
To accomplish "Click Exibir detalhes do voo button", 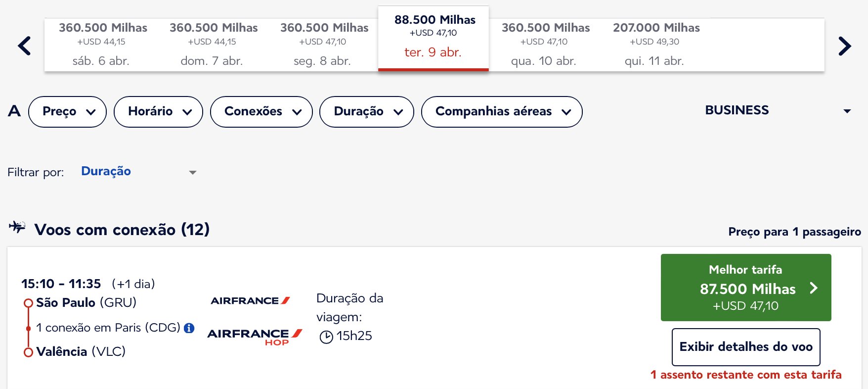I will click(746, 347).
